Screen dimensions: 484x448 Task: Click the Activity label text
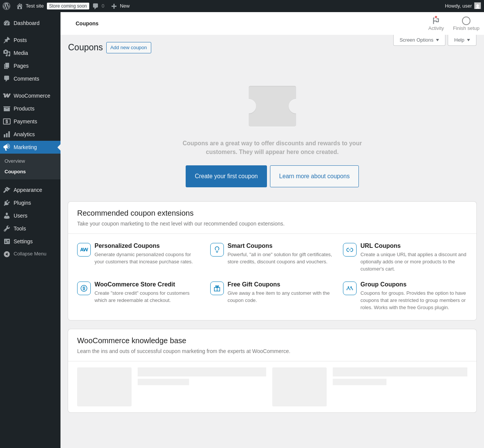[x=436, y=28]
